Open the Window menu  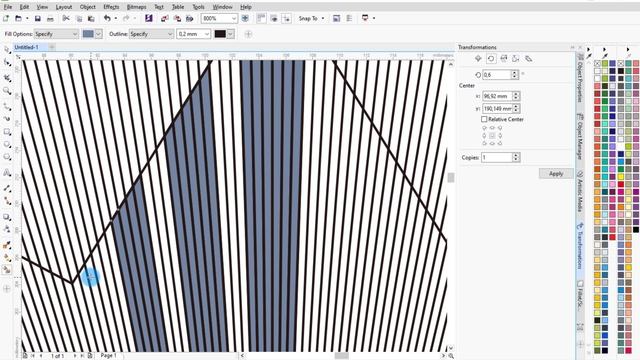point(222,7)
